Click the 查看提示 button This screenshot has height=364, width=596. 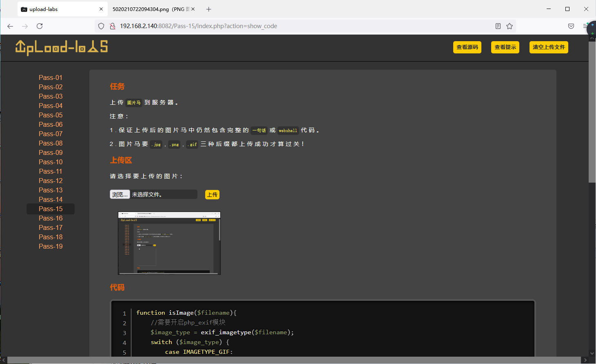pos(505,47)
